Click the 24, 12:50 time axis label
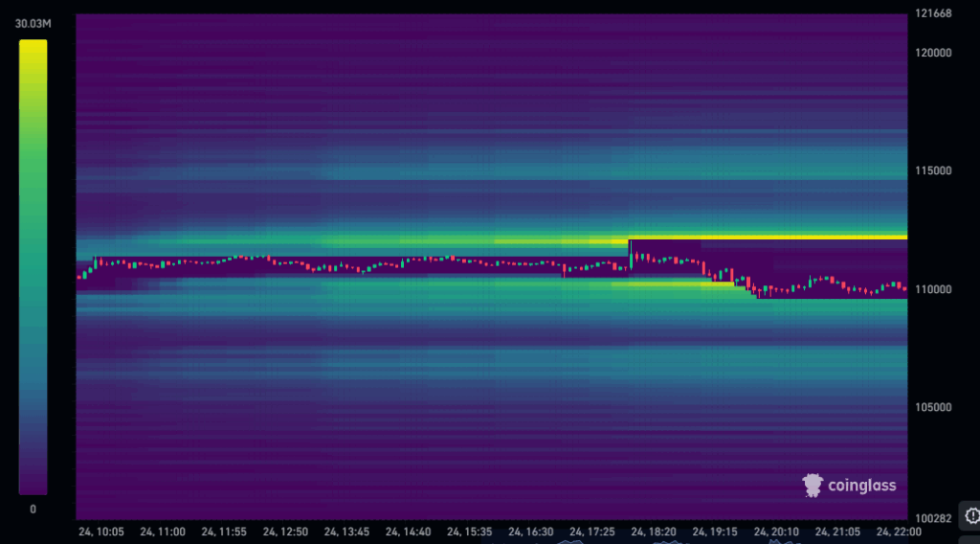Image resolution: width=980 pixels, height=544 pixels. (285, 531)
